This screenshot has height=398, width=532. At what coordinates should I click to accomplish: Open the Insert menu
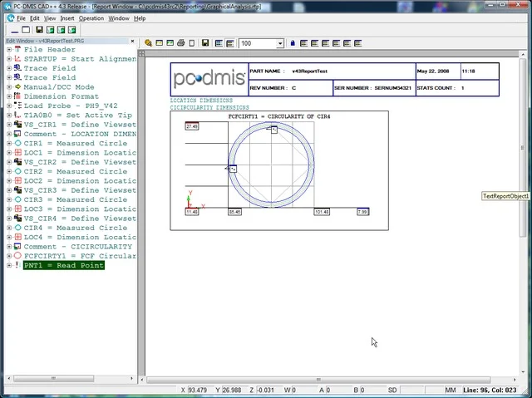point(66,17)
